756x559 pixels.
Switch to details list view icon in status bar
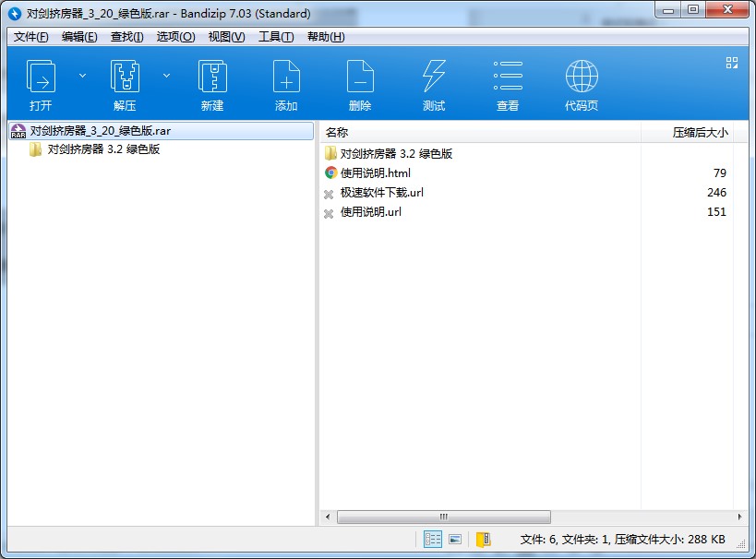click(433, 540)
